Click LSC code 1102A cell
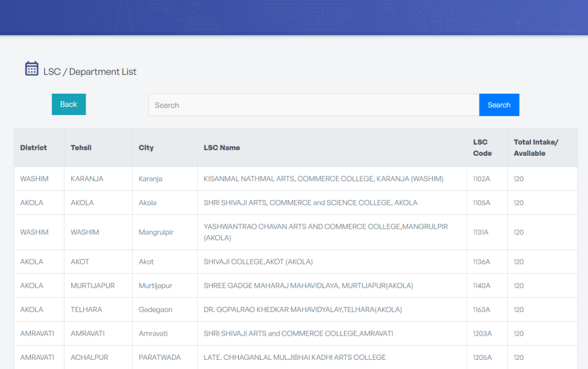Screen dimensions: 588x369 pos(481,179)
